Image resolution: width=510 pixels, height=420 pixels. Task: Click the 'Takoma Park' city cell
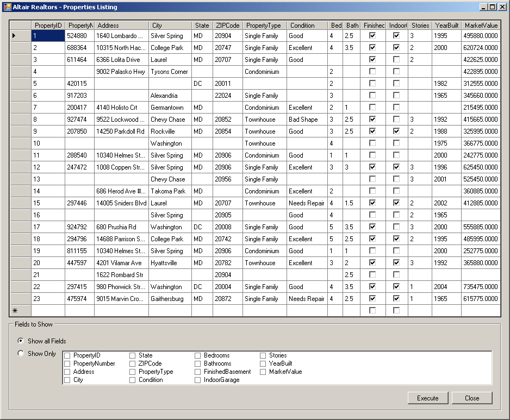[x=170, y=191]
